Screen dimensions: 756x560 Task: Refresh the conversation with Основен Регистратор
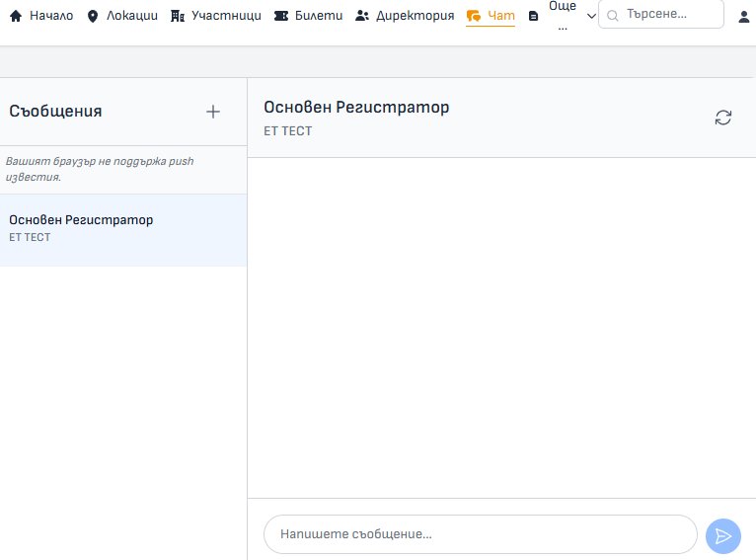(722, 118)
